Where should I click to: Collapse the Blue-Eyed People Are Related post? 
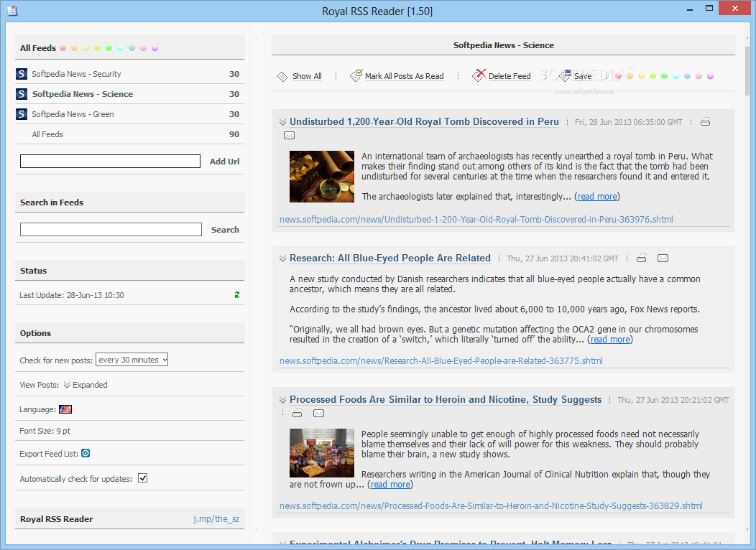point(282,258)
